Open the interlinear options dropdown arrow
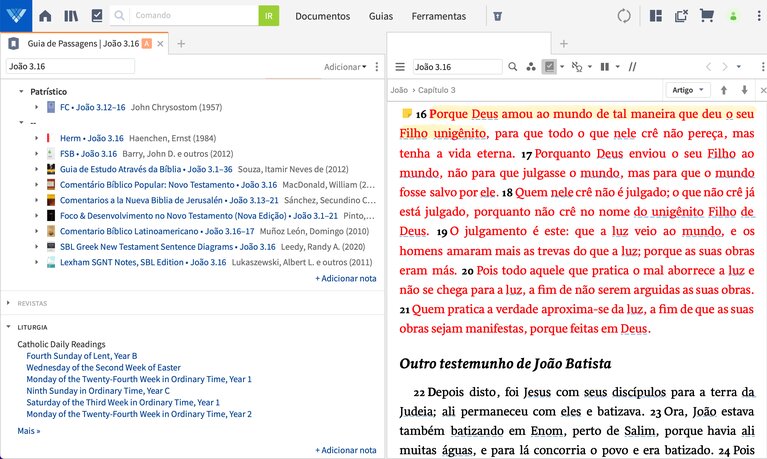The height and width of the screenshot is (459, 767). point(590,67)
